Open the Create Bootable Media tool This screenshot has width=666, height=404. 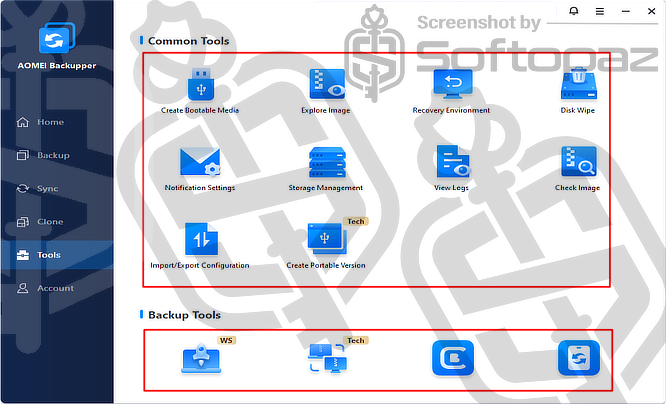[200, 84]
